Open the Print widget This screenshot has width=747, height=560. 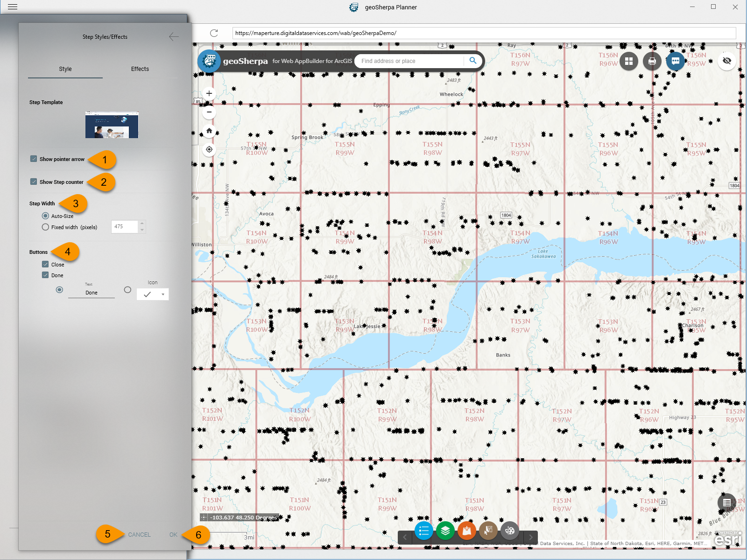click(652, 61)
